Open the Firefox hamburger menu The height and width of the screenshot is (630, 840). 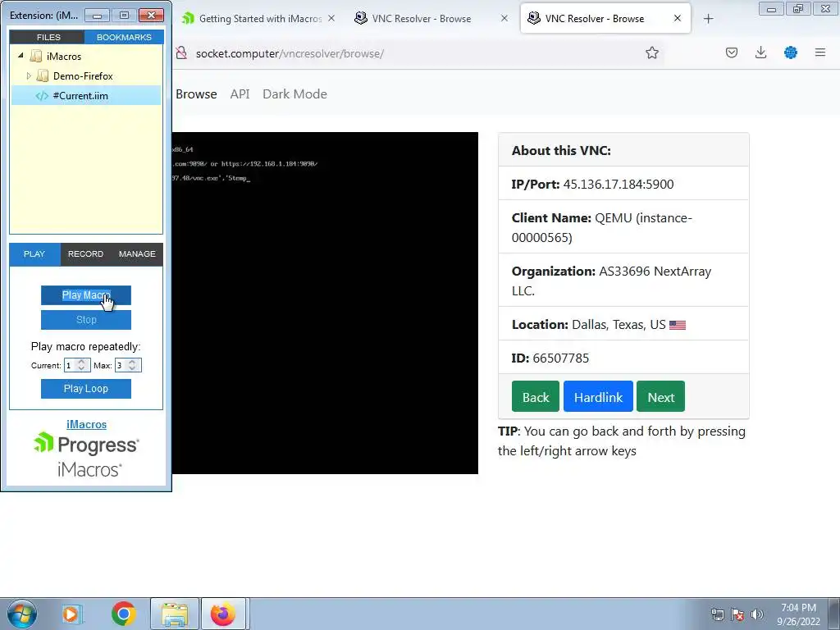[x=820, y=52]
